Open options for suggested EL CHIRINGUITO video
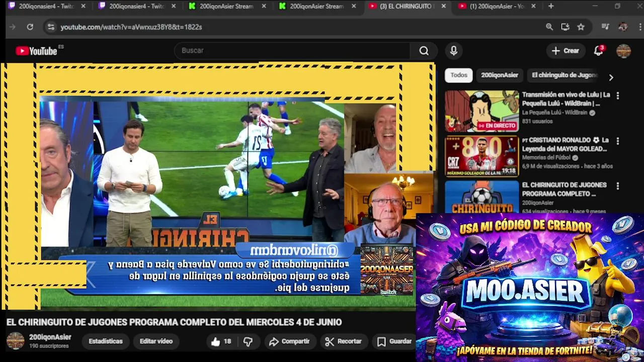The width and height of the screenshot is (644, 362). point(617,186)
